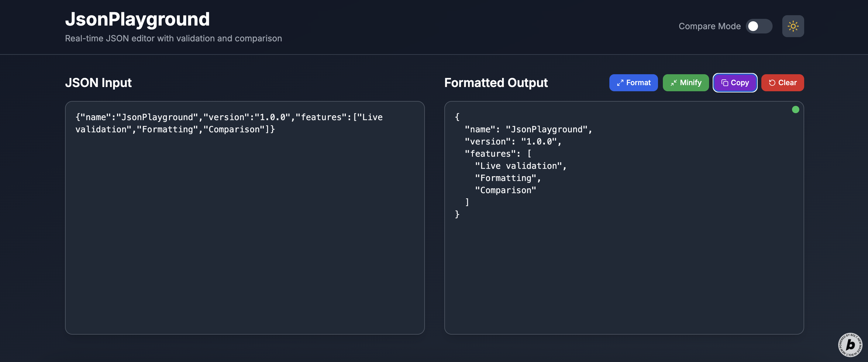Click the shrink-arrows icon in Minify button
This screenshot has width=868, height=362.
click(673, 83)
